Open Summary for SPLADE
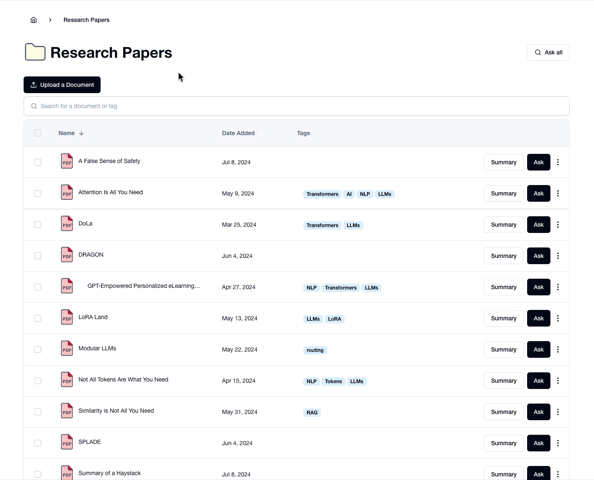This screenshot has width=594, height=480. [x=503, y=443]
